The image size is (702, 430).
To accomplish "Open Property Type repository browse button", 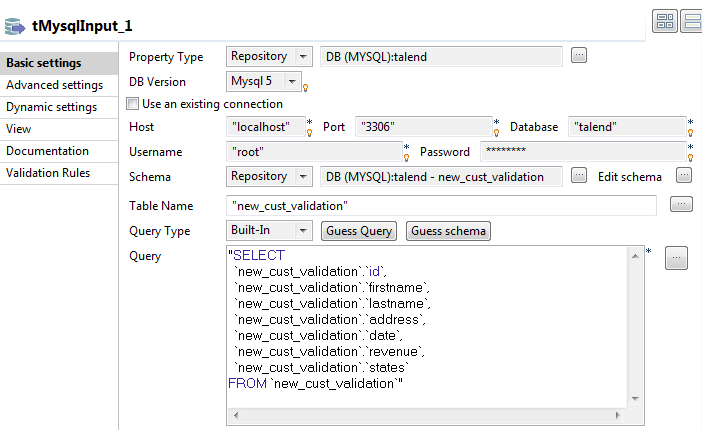I will click(578, 56).
